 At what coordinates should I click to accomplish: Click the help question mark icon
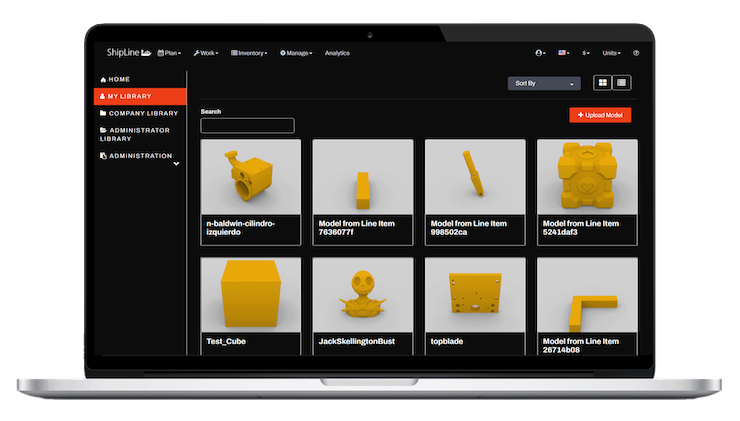(x=636, y=53)
